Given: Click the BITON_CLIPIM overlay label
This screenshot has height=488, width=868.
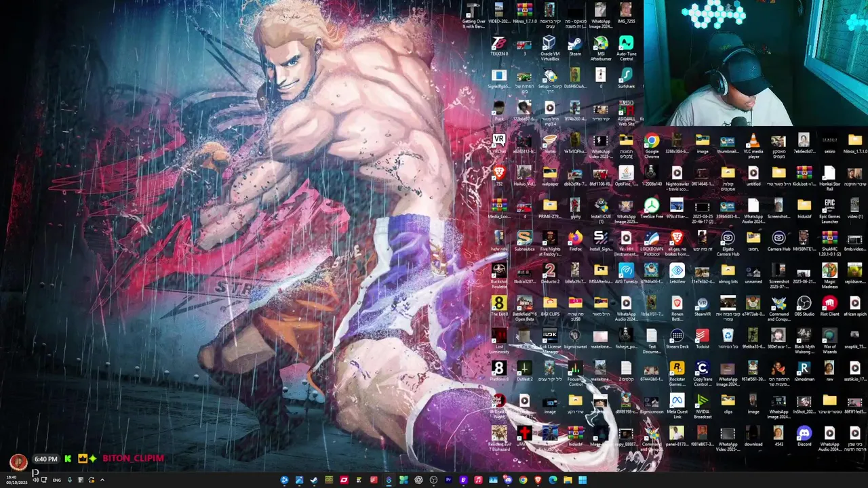Looking at the screenshot, I should click(134, 458).
